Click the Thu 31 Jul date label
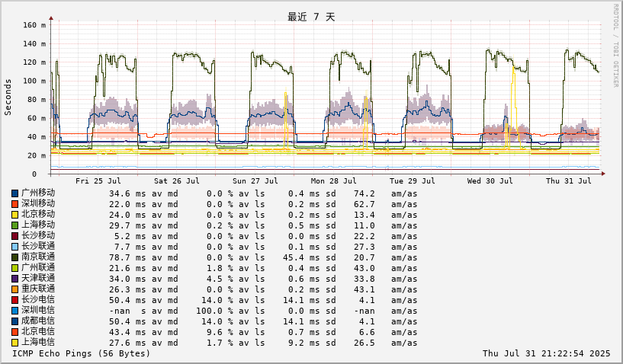This screenshot has width=623, height=364. pos(569,181)
